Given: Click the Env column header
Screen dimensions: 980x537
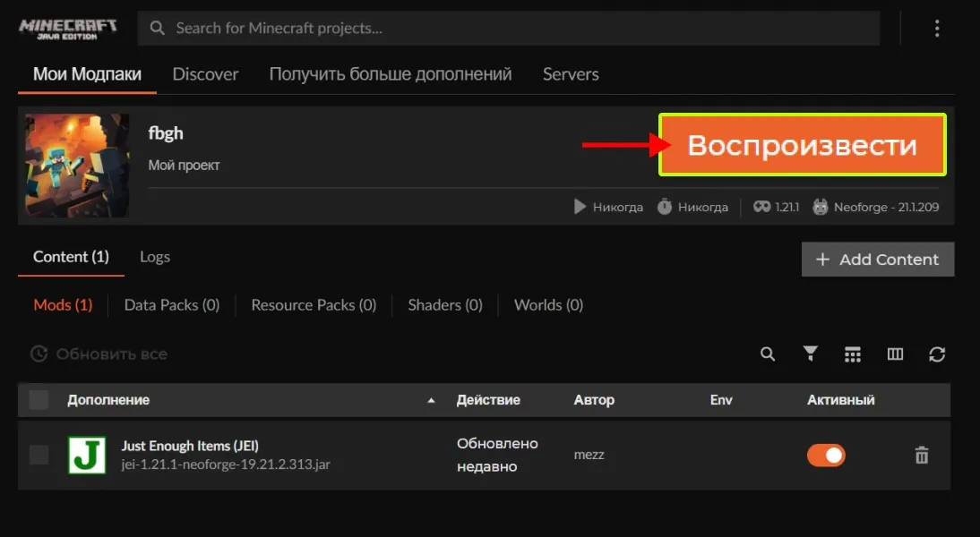Looking at the screenshot, I should tap(720, 400).
